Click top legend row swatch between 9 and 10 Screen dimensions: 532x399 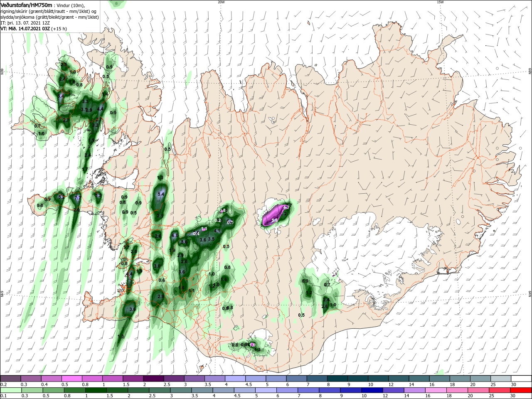click(357, 379)
